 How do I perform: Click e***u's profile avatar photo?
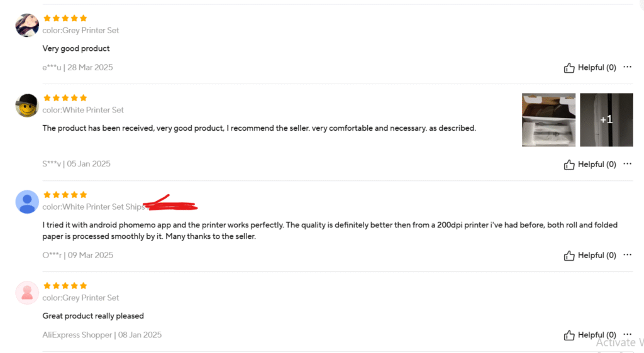[27, 25]
